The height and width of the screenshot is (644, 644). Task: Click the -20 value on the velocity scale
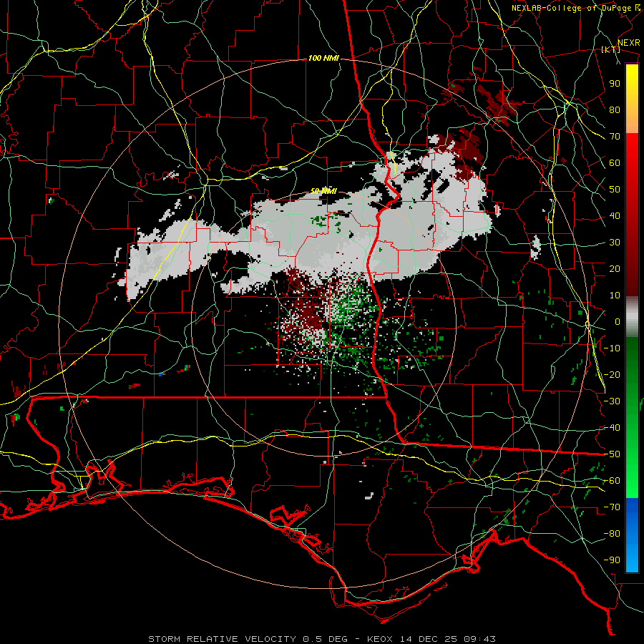(612, 374)
